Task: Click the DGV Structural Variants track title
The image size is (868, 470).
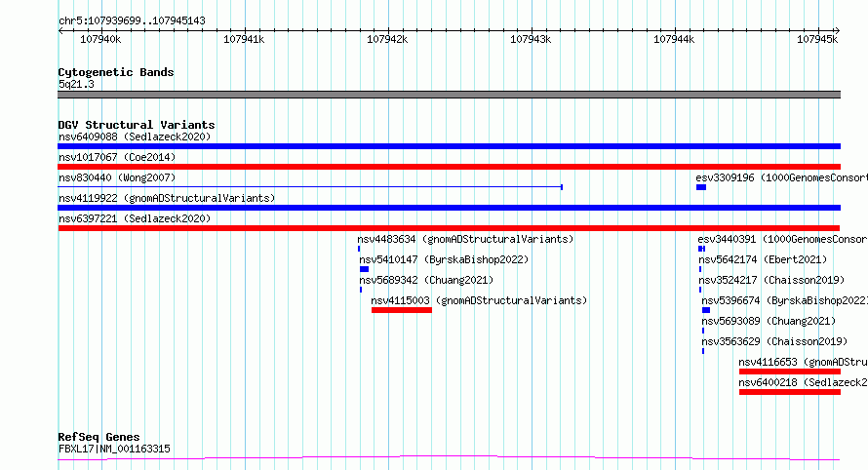Action: (x=137, y=125)
